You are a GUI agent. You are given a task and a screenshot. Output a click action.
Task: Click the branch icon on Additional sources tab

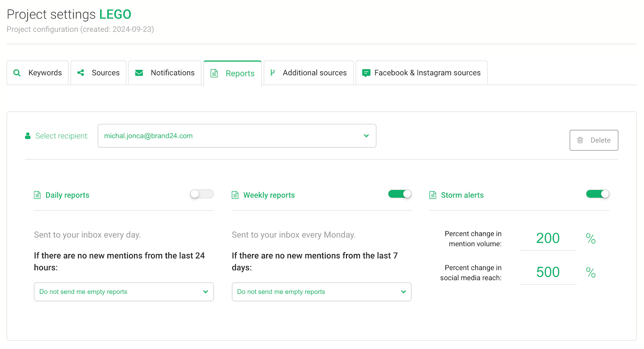pyautogui.click(x=272, y=72)
